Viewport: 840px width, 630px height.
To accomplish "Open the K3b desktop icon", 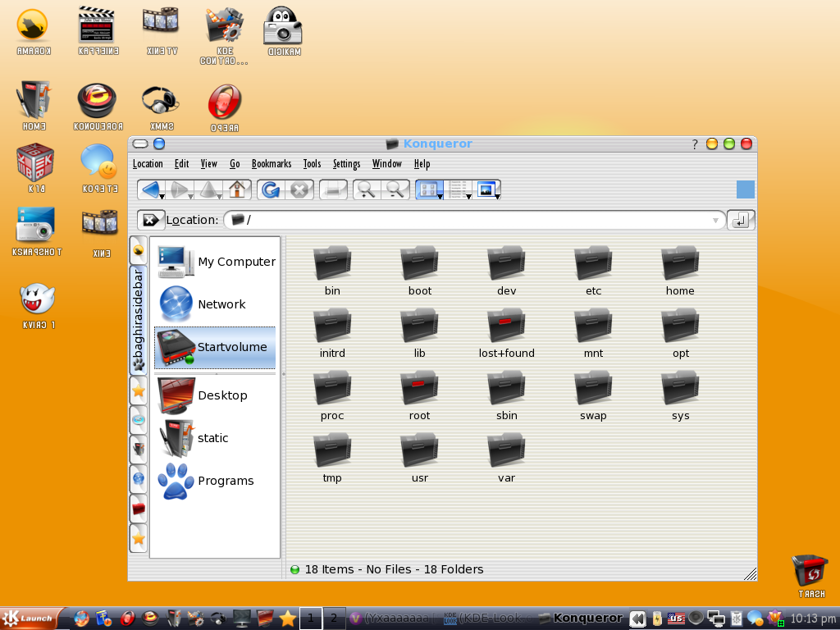I will [36, 168].
